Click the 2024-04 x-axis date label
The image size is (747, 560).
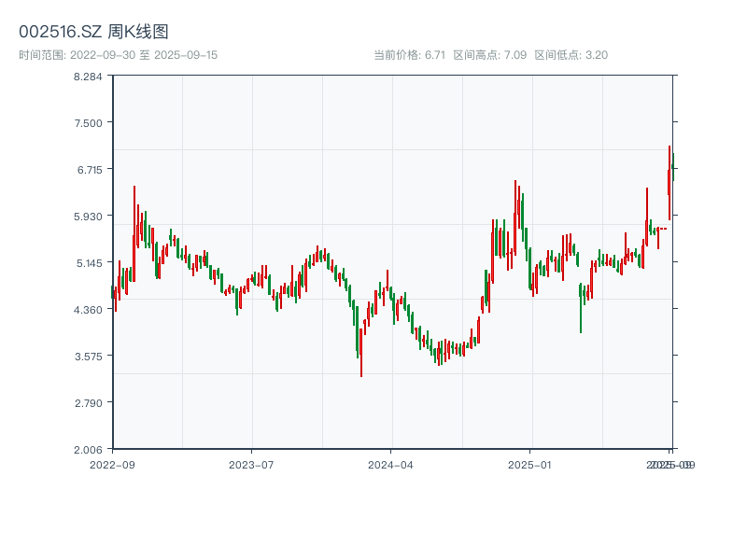(391, 464)
